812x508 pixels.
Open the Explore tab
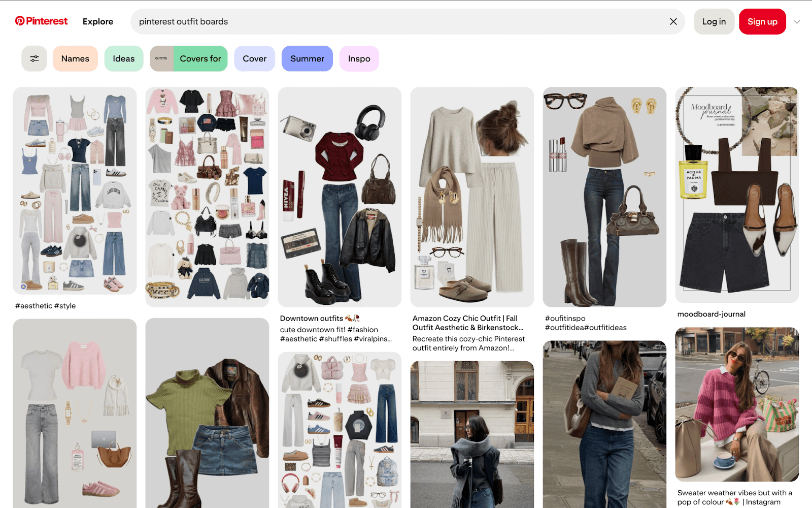pyautogui.click(x=97, y=21)
